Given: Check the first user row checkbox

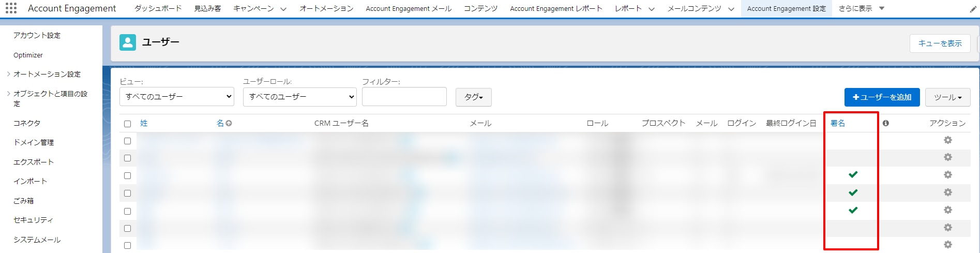Looking at the screenshot, I should click(x=128, y=141).
